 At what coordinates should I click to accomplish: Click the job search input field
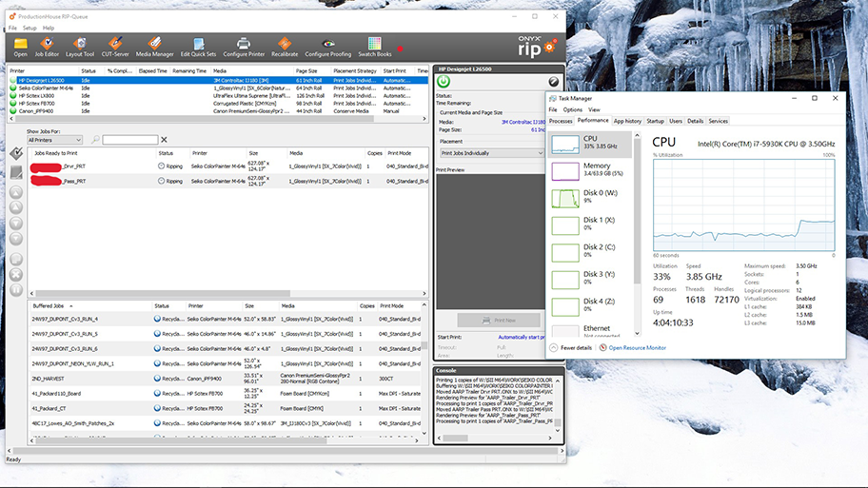coord(130,140)
